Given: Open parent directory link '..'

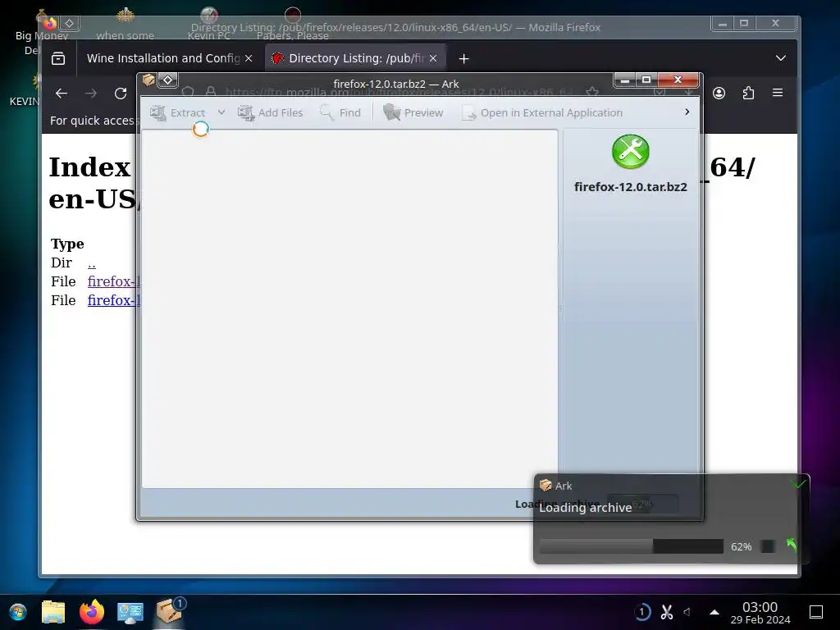Looking at the screenshot, I should click(92, 263).
